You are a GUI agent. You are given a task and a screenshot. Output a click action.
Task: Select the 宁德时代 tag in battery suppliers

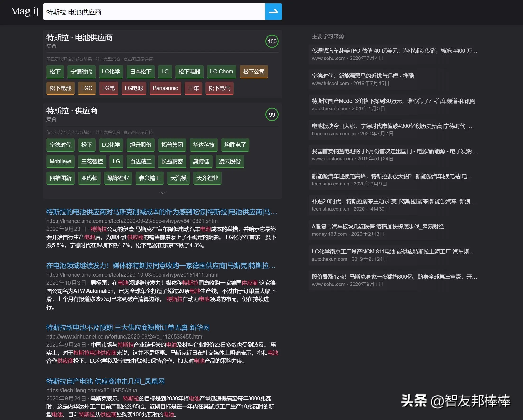click(x=81, y=72)
